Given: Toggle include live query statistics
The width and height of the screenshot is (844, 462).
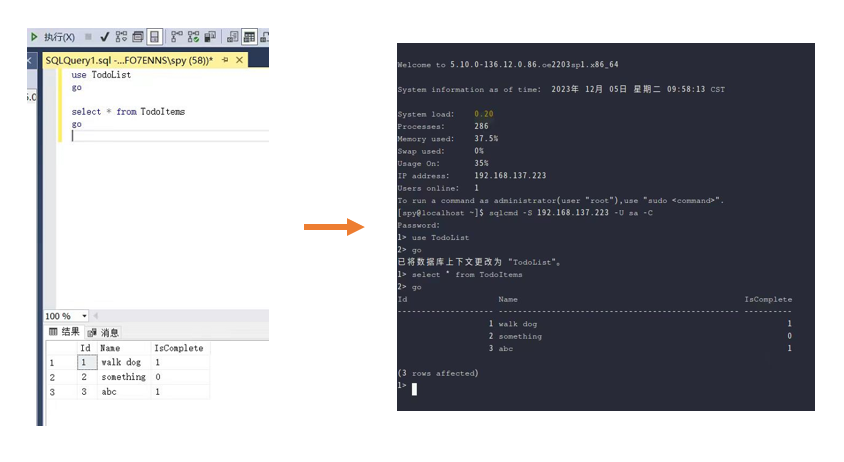Looking at the screenshot, I should tap(194, 37).
